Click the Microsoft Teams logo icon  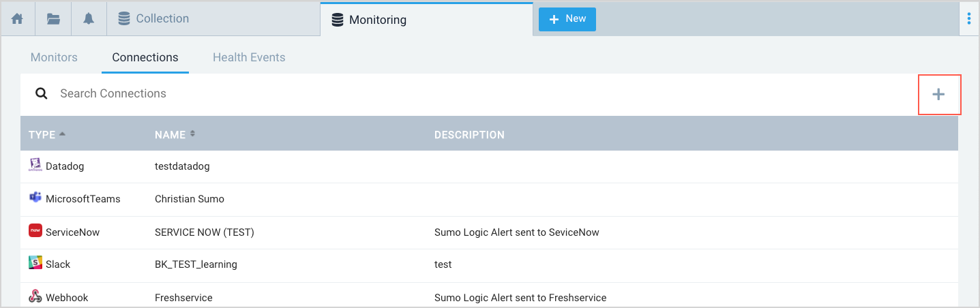click(35, 198)
